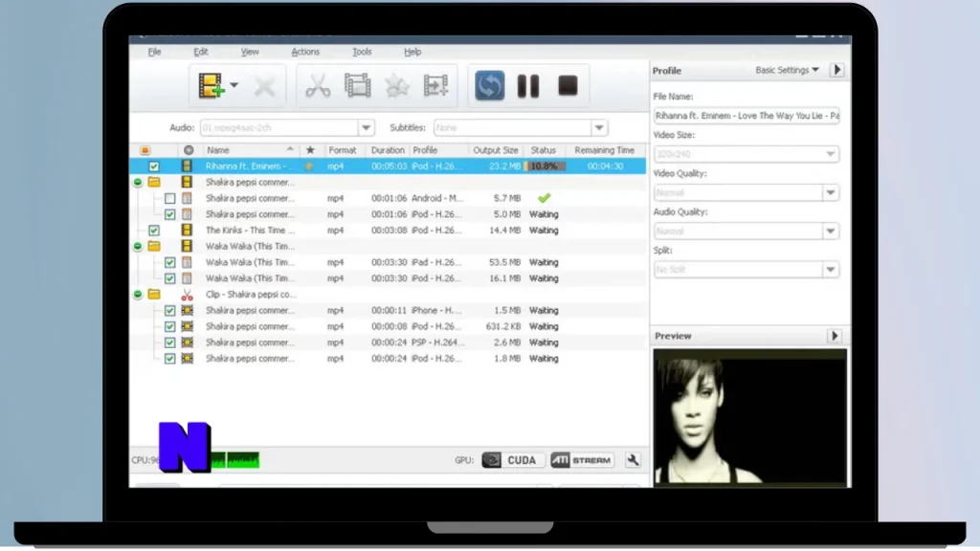Expand the Preview panel arrow
Screen dimensions: 980x551
[835, 336]
